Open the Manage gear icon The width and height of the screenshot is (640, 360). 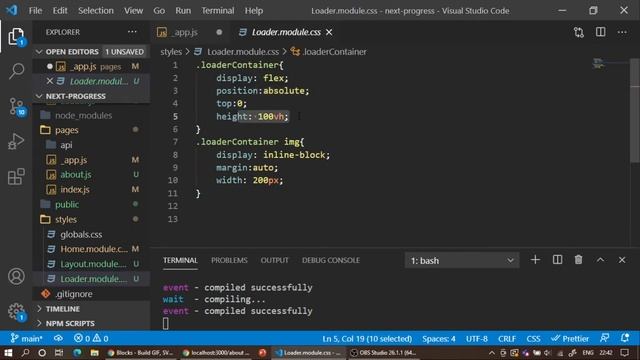pos(16,311)
